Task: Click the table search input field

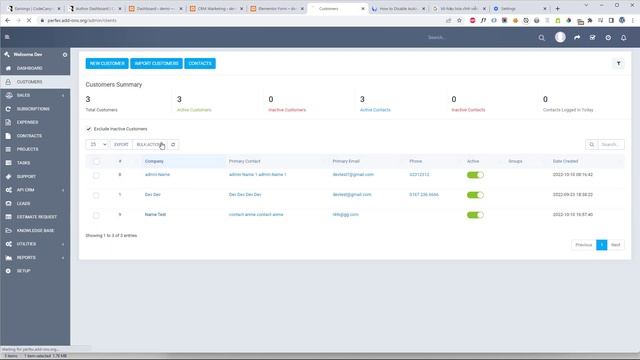Action: point(611,144)
